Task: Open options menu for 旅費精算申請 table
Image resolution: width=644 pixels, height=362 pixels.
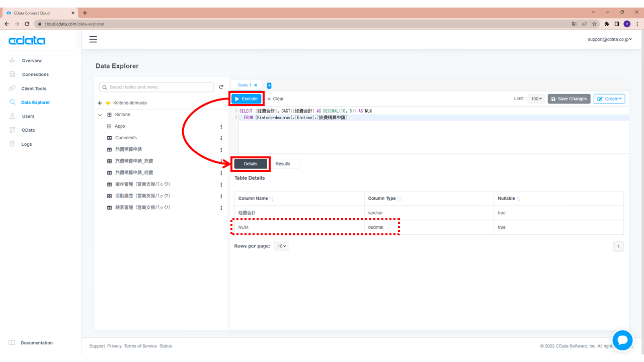Action: tap(221, 150)
